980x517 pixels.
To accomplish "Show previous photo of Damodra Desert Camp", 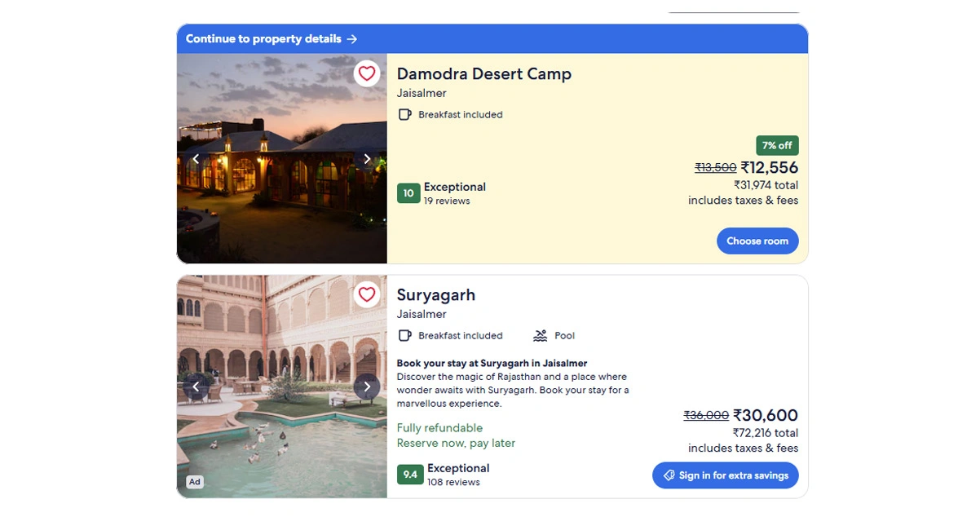I will click(196, 159).
